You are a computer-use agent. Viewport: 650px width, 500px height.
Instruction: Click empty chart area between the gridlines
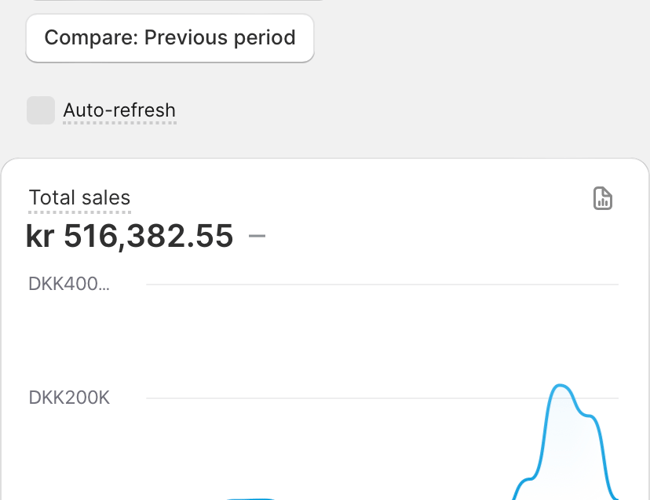350,340
